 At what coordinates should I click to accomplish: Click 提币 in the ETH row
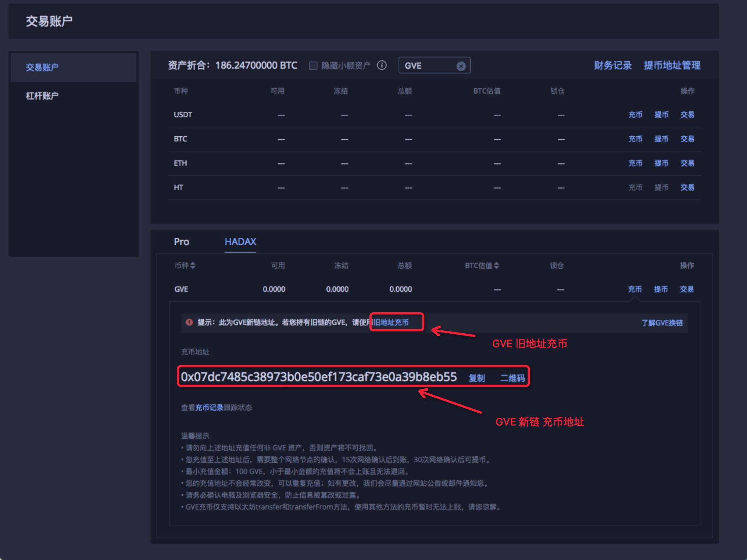point(661,163)
